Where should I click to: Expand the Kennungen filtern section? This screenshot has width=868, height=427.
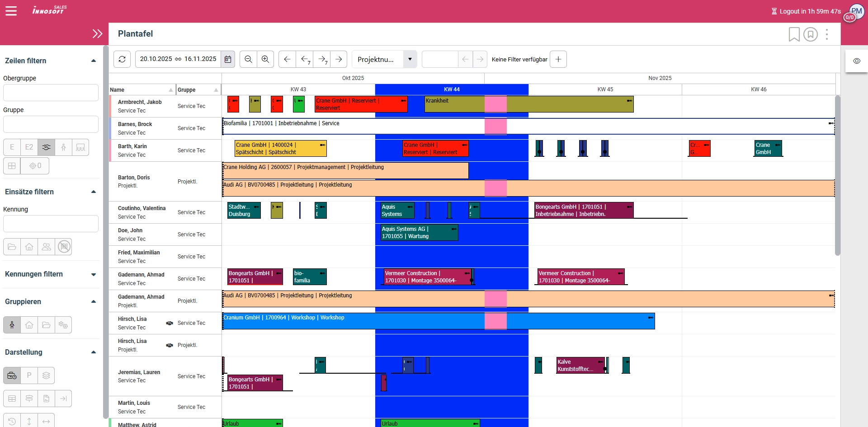pyautogui.click(x=94, y=274)
